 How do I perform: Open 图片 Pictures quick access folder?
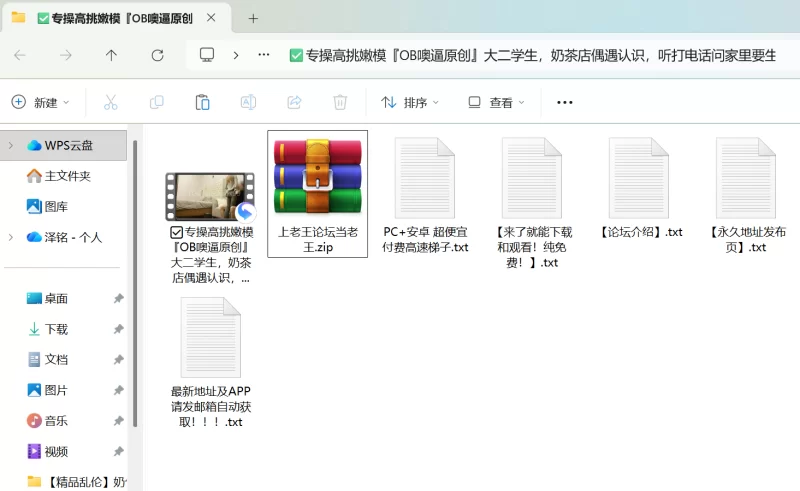pos(47,390)
